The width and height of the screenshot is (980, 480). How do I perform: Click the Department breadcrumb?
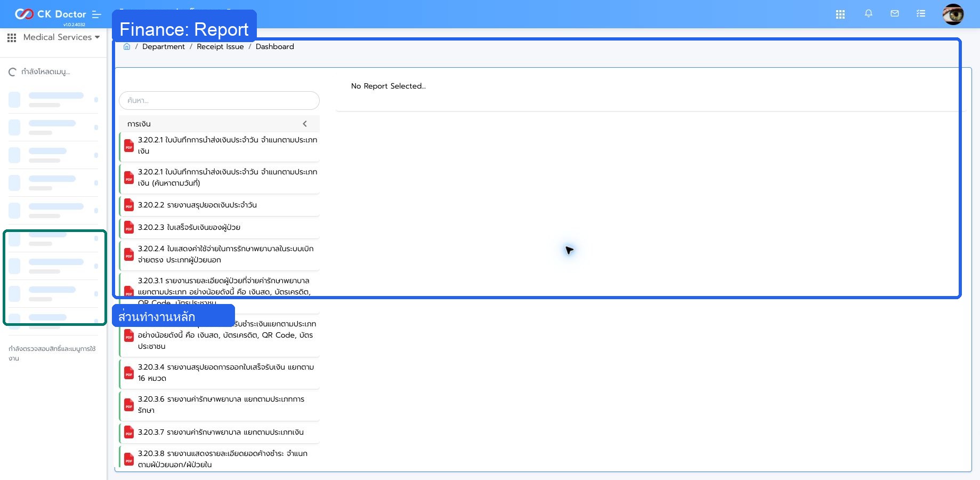coord(164,46)
